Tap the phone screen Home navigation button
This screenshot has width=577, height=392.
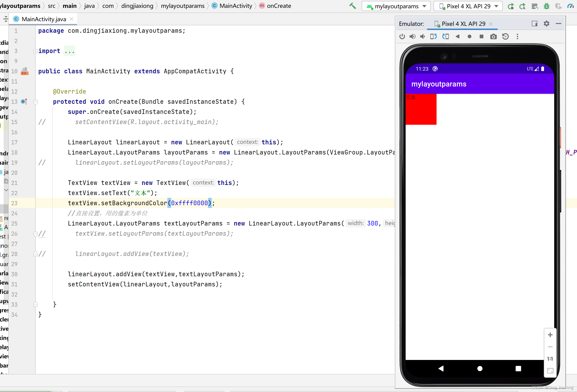pos(480,368)
